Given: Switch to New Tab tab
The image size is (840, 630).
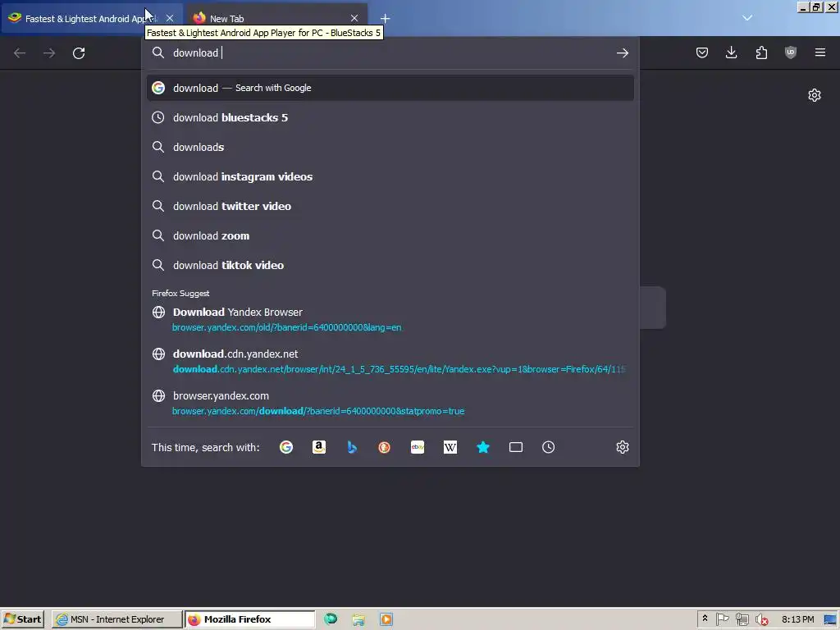Looking at the screenshot, I should click(x=276, y=19).
